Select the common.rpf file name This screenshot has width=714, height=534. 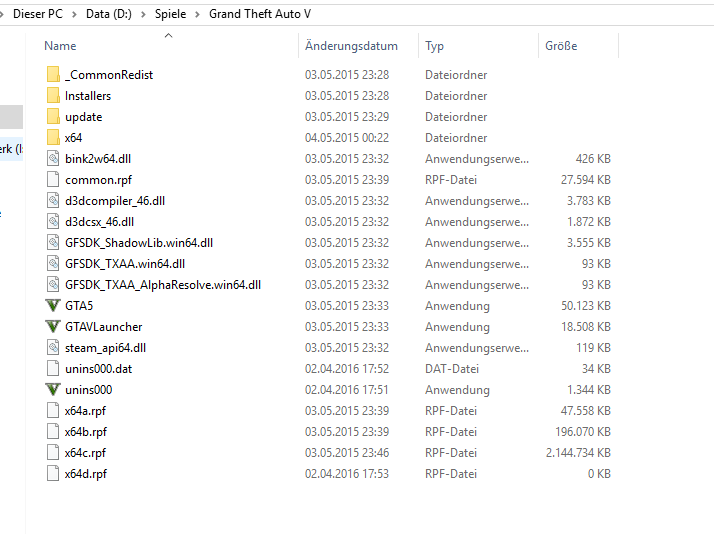[98, 180]
